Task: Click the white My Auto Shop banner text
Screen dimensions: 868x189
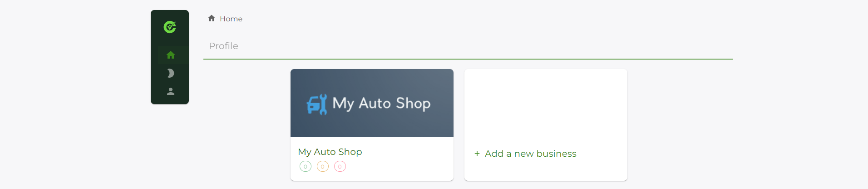Action: click(381, 104)
